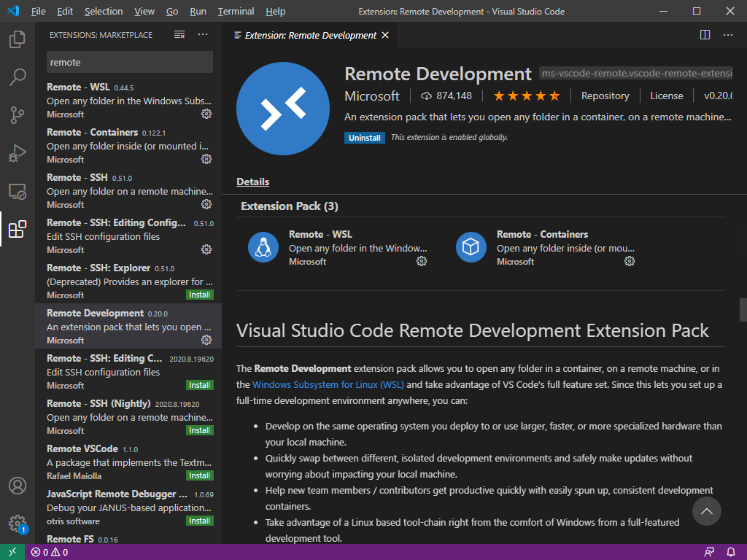This screenshot has height=560, width=747.
Task: Click the Remote - Containers cube icon
Action: coord(471,247)
